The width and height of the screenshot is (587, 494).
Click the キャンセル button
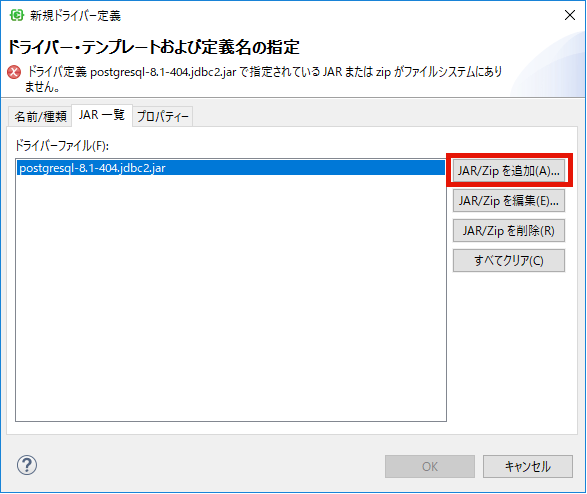coord(527,466)
